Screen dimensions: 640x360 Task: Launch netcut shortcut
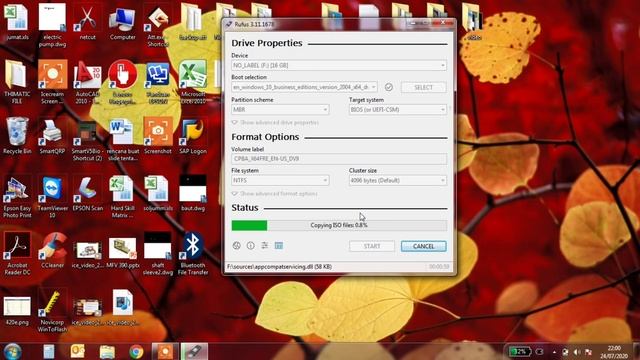pyautogui.click(x=87, y=23)
